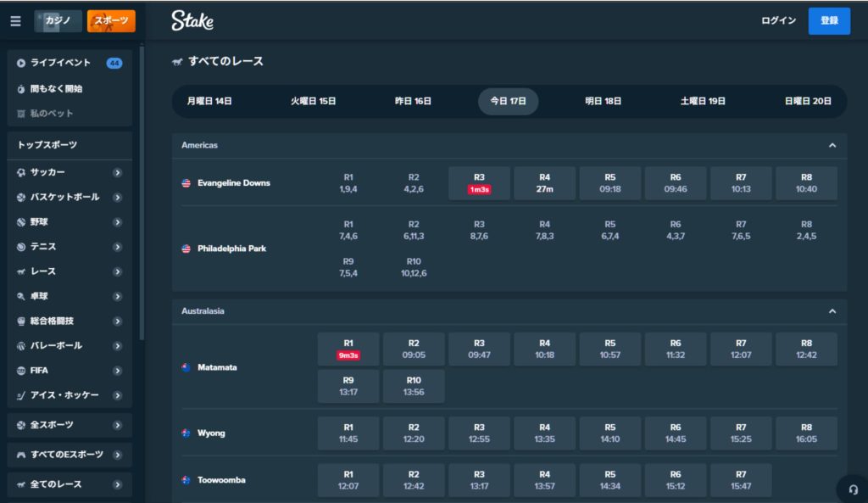Image resolution: width=868 pixels, height=503 pixels.
Task: Open Matamata R1 9m3s race
Action: tap(348, 349)
